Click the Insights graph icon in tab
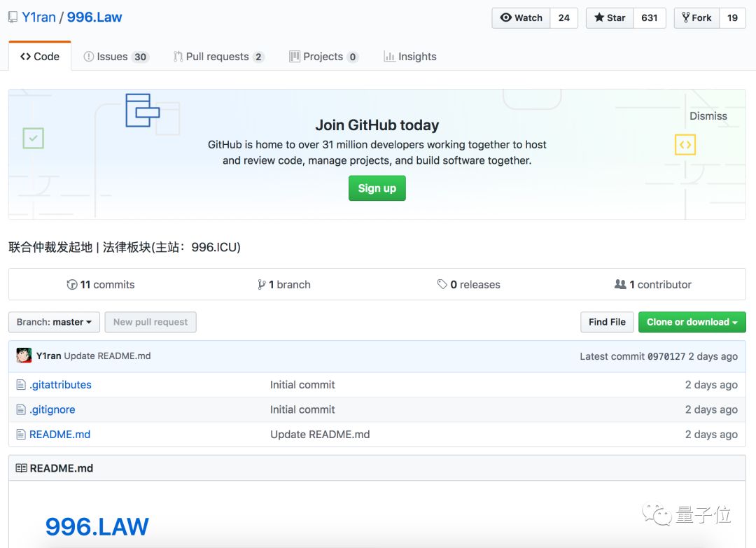Screen dimensions: 756x548 tap(389, 57)
